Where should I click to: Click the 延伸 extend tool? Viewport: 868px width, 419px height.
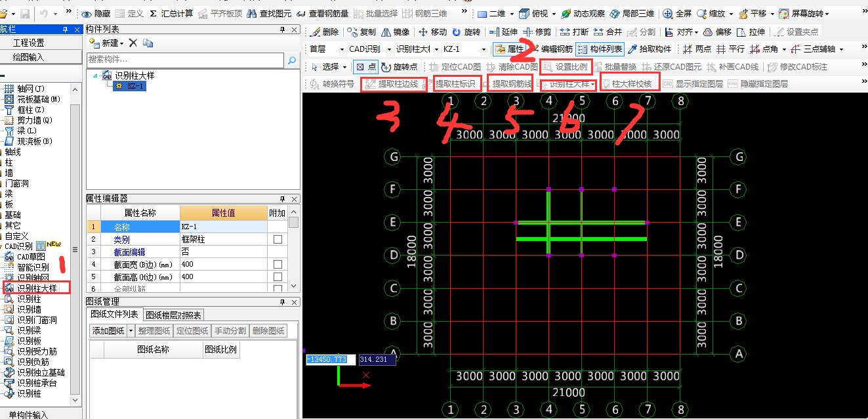[x=504, y=32]
